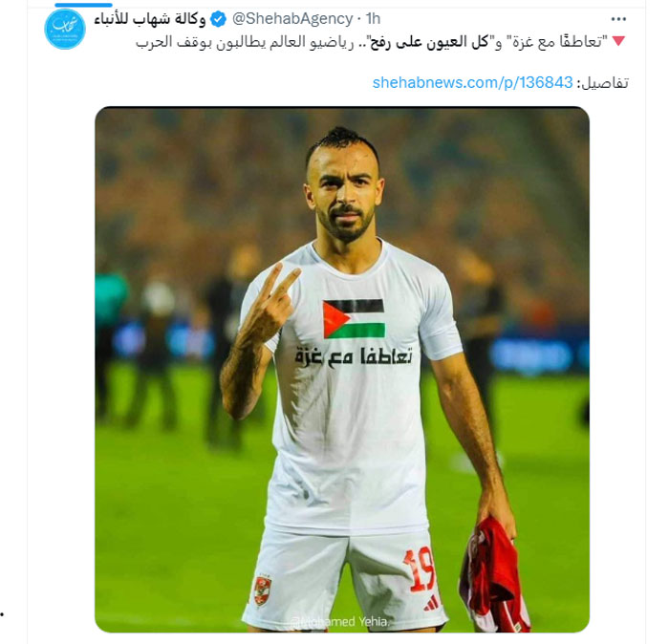This screenshot has width=669, height=644.
Task: Click the red downward triangle emoji
Action: 618,41
